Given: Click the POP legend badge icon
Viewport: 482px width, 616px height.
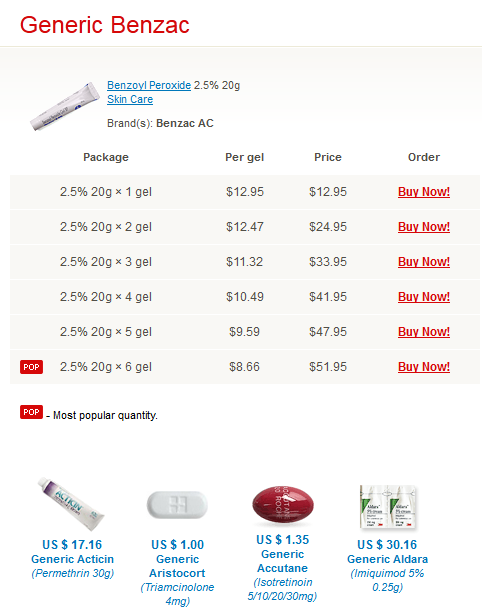Looking at the screenshot, I should [x=31, y=412].
